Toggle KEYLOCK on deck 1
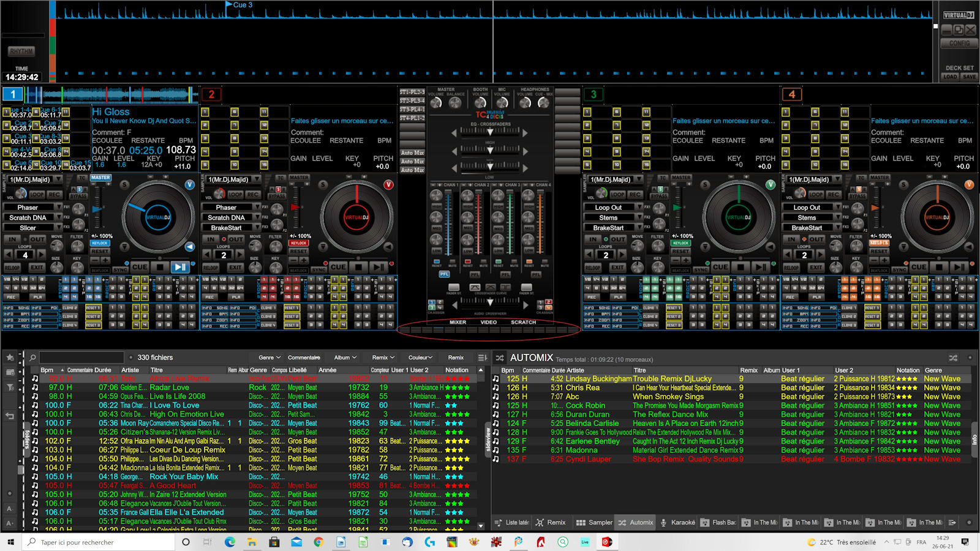The height and width of the screenshot is (551, 980). (100, 243)
